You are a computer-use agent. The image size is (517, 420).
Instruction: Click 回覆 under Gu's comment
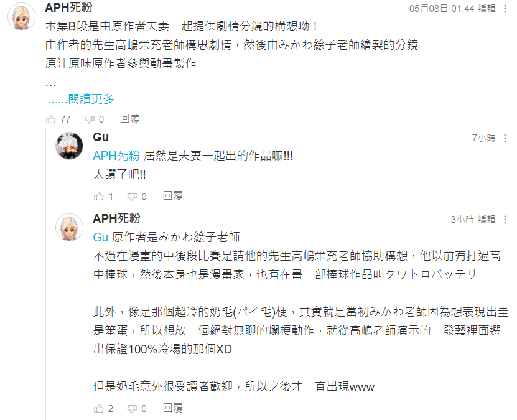173,196
